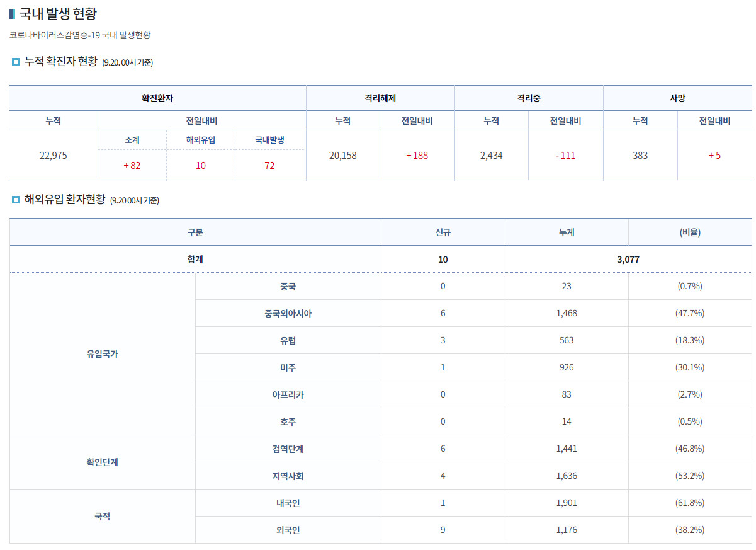Click the 누계 column header
The image size is (756, 550).
pyautogui.click(x=567, y=232)
